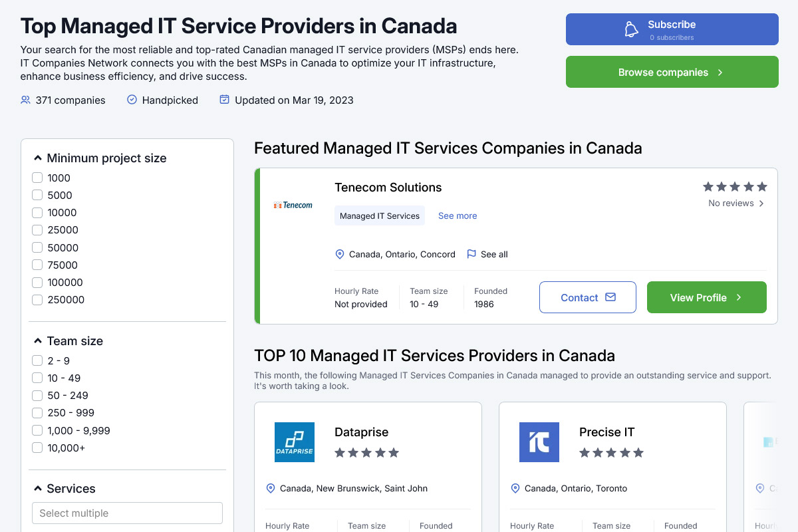Click the Subscribe bell icon
Viewport: 798px width, 532px height.
631,29
